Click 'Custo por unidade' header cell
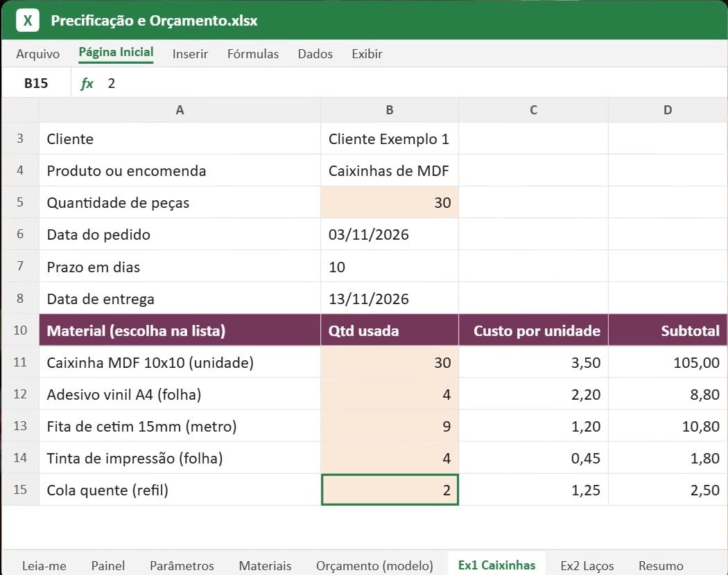Viewport: 728px width, 575px height. pos(533,330)
